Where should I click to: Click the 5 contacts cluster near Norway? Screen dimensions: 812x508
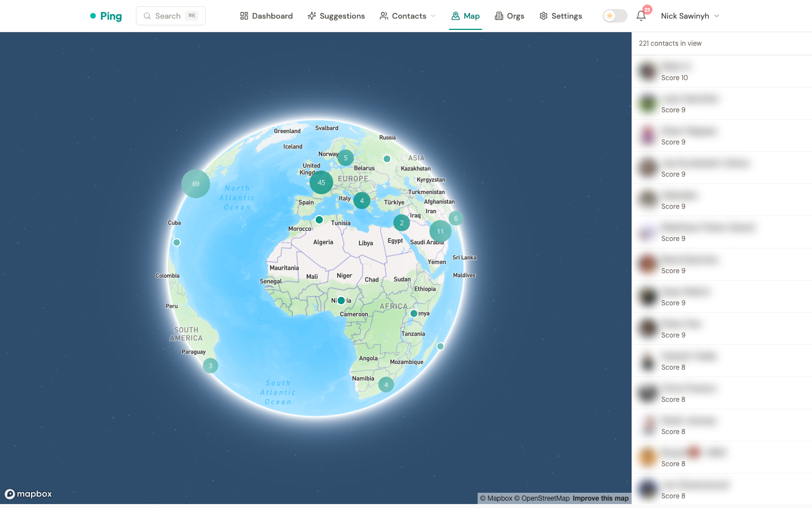point(346,158)
